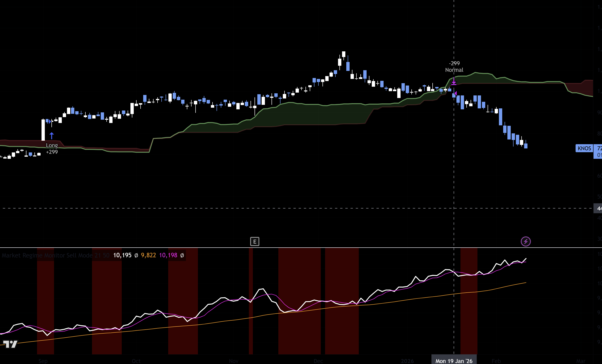
Task: Click the '2026' label on time axis
Action: (407, 361)
